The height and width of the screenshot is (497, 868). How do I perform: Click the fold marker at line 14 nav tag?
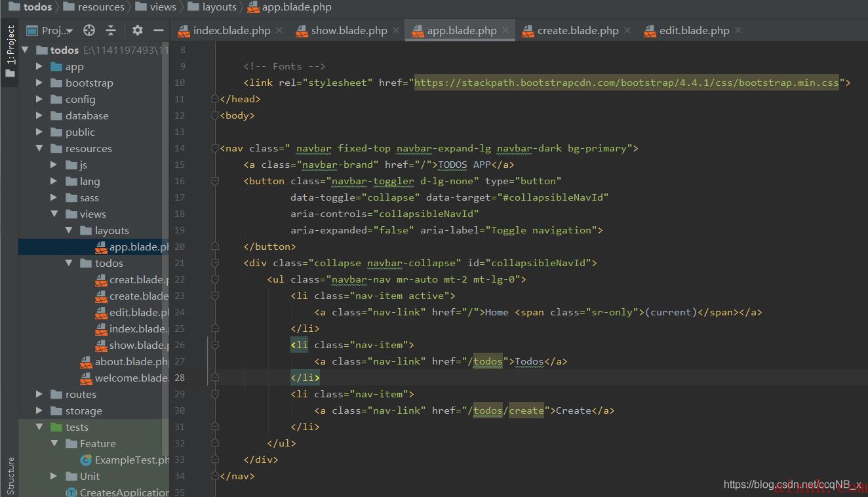coord(214,148)
